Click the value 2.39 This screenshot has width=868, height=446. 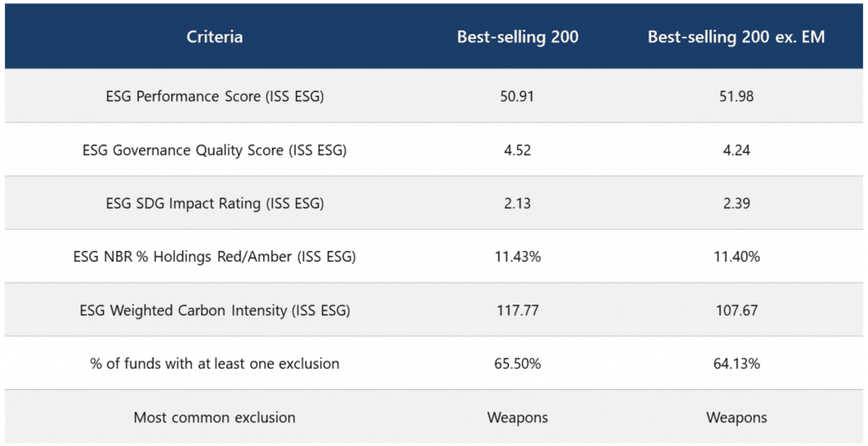[736, 203]
